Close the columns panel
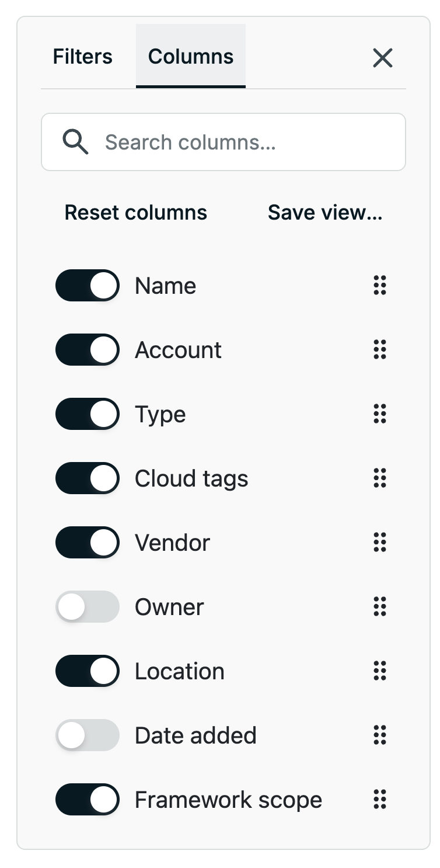This screenshot has width=440, height=868. pyautogui.click(x=383, y=58)
